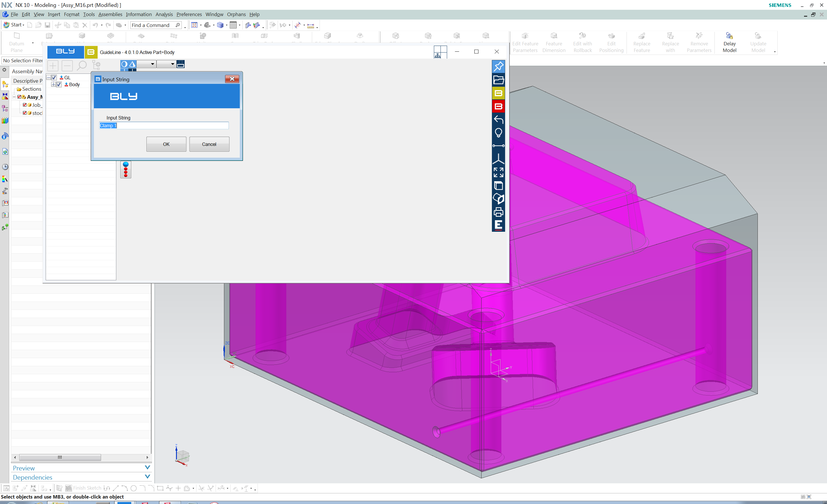Open the Orphans menu

point(236,14)
